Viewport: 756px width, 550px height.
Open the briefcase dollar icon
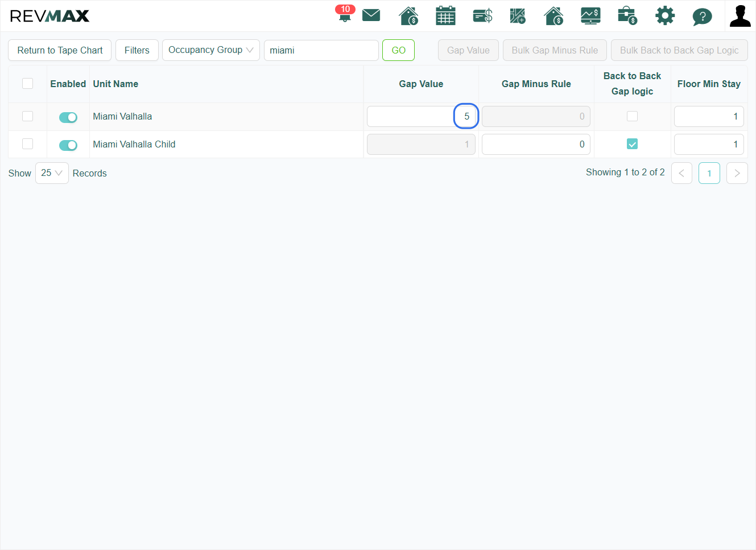click(x=627, y=16)
